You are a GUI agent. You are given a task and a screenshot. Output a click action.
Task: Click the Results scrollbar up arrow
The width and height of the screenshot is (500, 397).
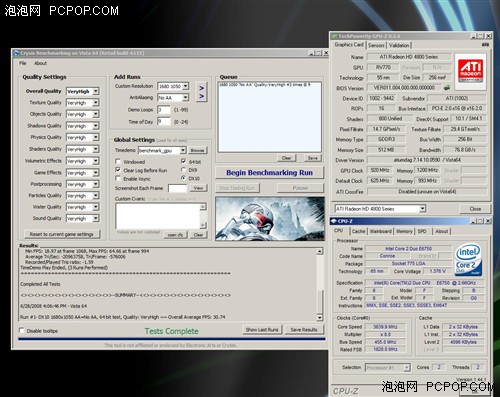tap(320, 251)
